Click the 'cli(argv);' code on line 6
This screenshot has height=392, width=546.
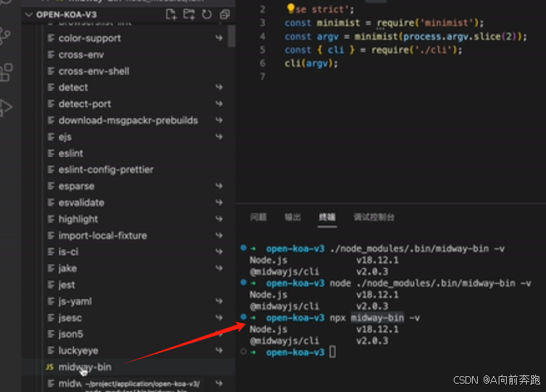[312, 63]
